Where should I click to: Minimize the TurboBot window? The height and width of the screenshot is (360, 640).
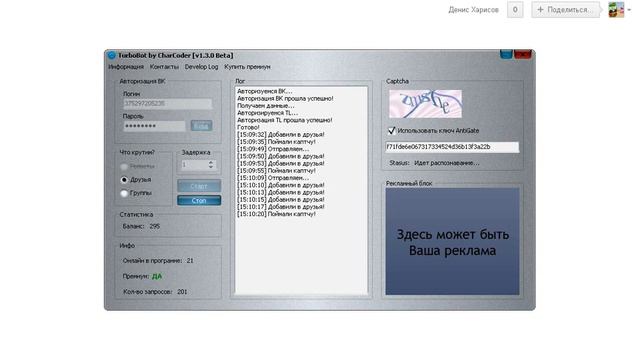pos(506,54)
